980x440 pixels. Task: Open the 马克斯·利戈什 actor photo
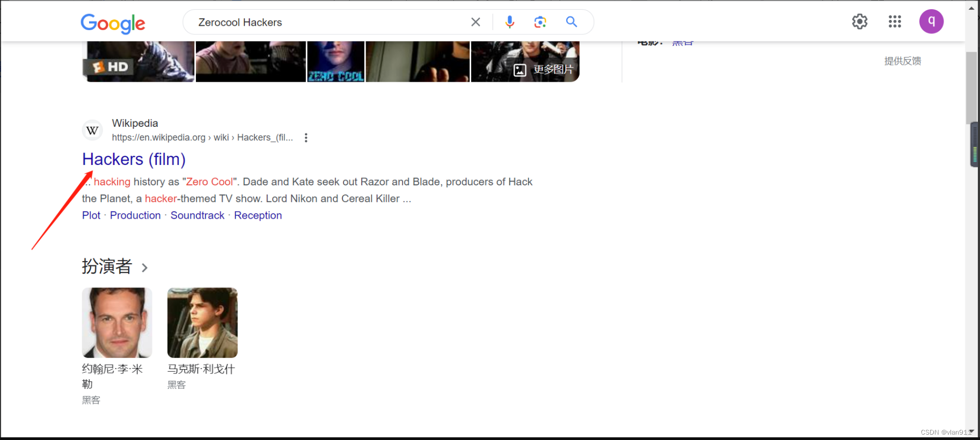tap(202, 322)
